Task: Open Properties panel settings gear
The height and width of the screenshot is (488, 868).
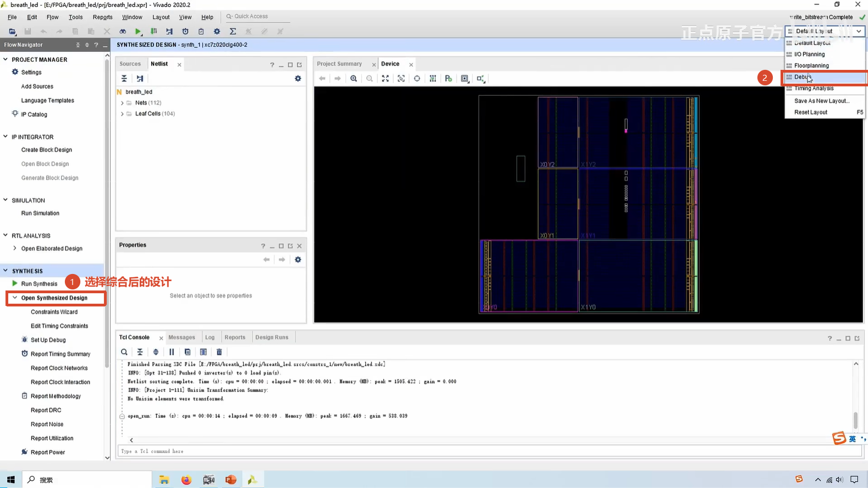Action: (298, 260)
